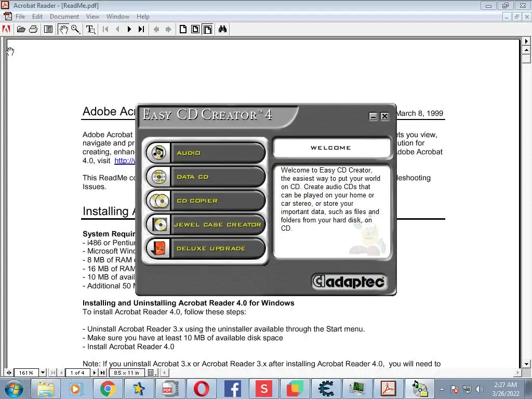Click the horizontal scrollbar left arrow
532x399 pixels.
(x=164, y=373)
